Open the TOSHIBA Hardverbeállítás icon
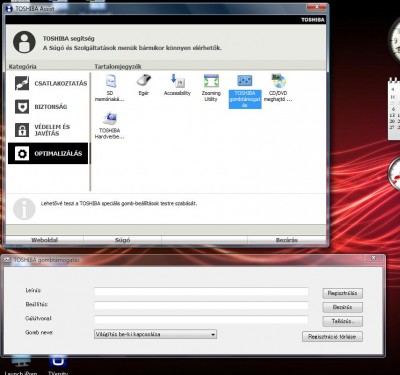The image size is (400, 375). coord(110,126)
